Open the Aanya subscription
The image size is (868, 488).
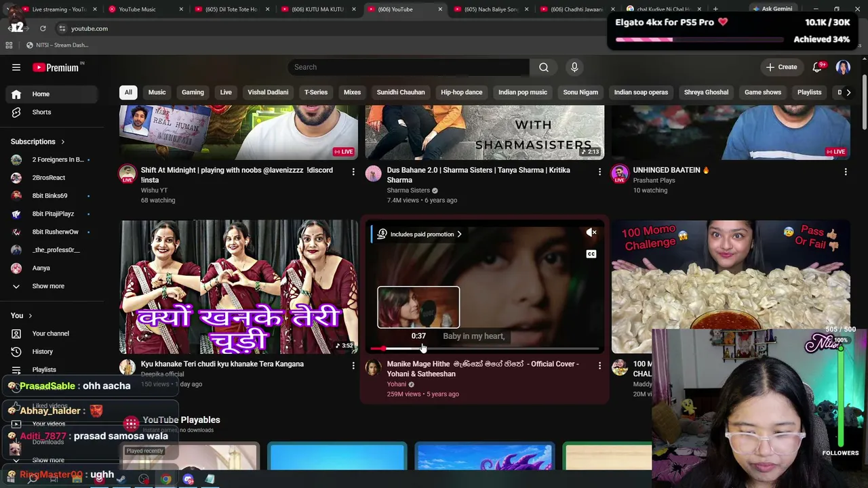pos(52,268)
